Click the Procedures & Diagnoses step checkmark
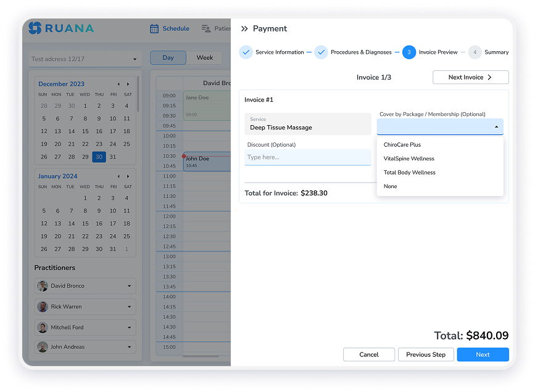The image size is (535, 392). coord(321,52)
